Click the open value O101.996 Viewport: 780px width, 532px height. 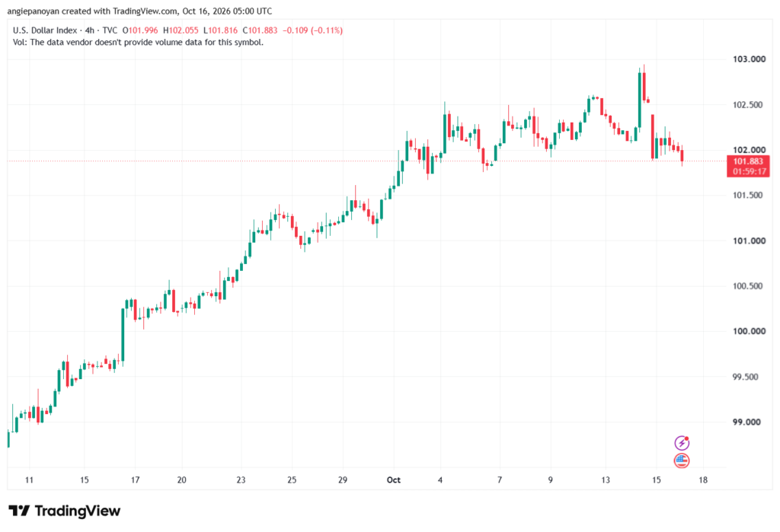(x=140, y=30)
